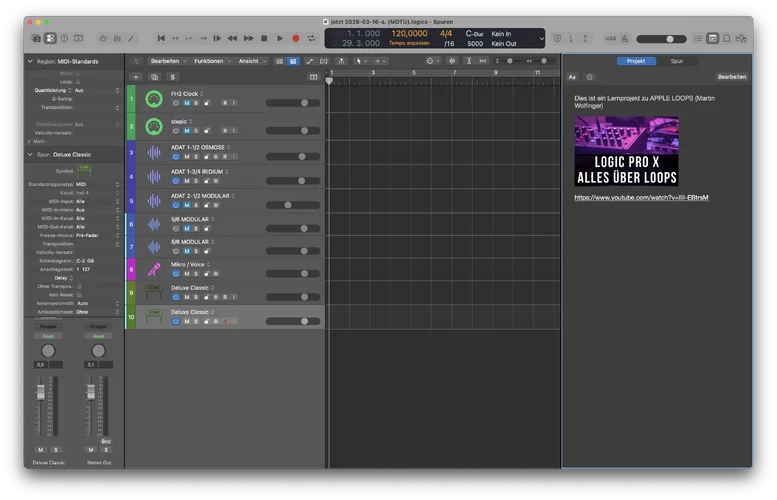Toggle record enable on ADAT 1-1/2 OSMOSE track
777x500 pixels.
click(225, 157)
